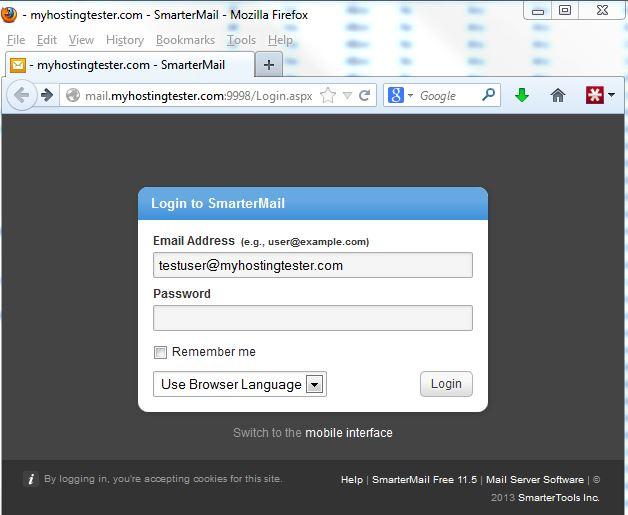The image size is (628, 515).
Task: Open the View menu
Action: point(81,40)
